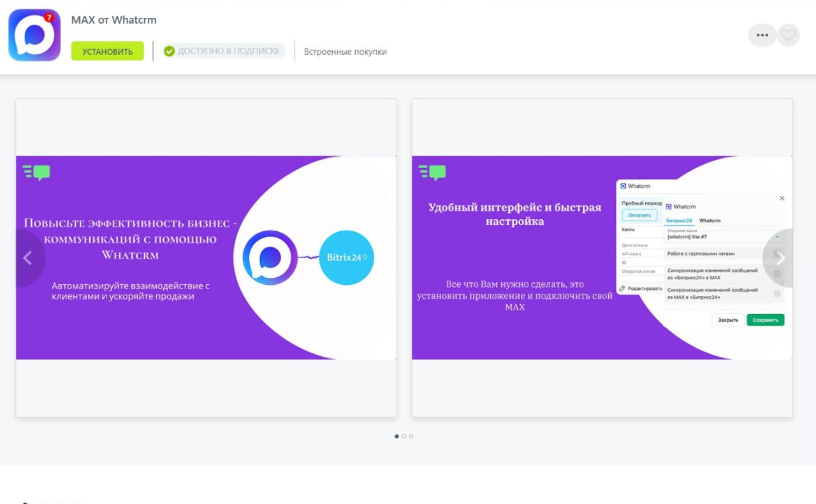This screenshot has width=816, height=504.
Task: Select the third carousel pagination dot
Action: [411, 436]
